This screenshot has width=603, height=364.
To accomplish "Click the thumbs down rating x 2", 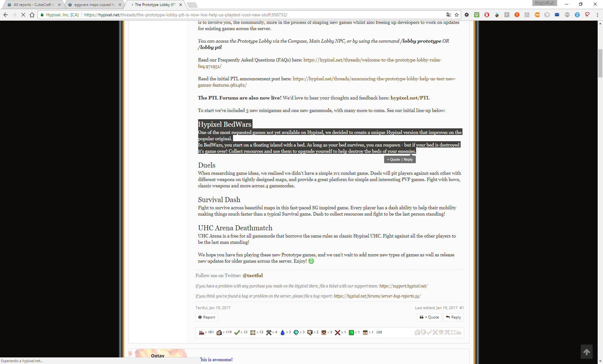I will click(310, 332).
